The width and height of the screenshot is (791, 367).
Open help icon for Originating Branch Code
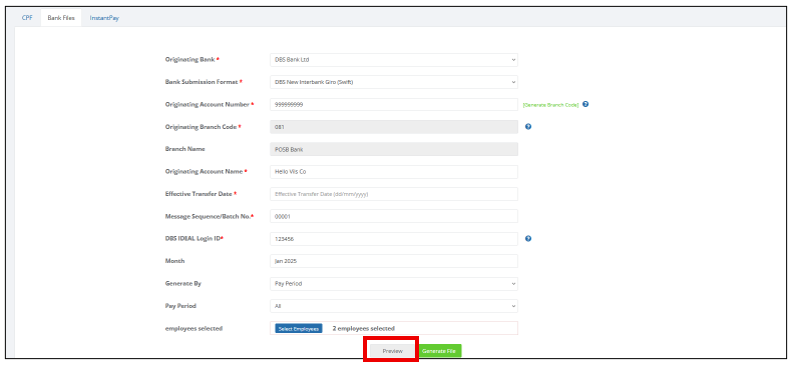point(528,127)
